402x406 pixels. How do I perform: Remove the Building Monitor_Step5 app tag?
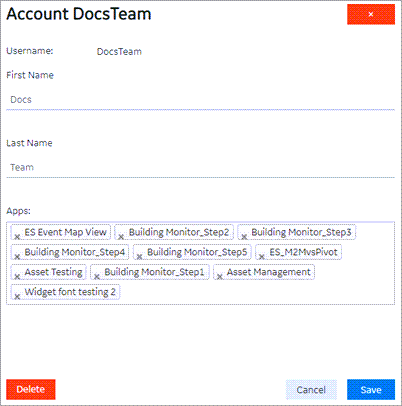point(140,256)
